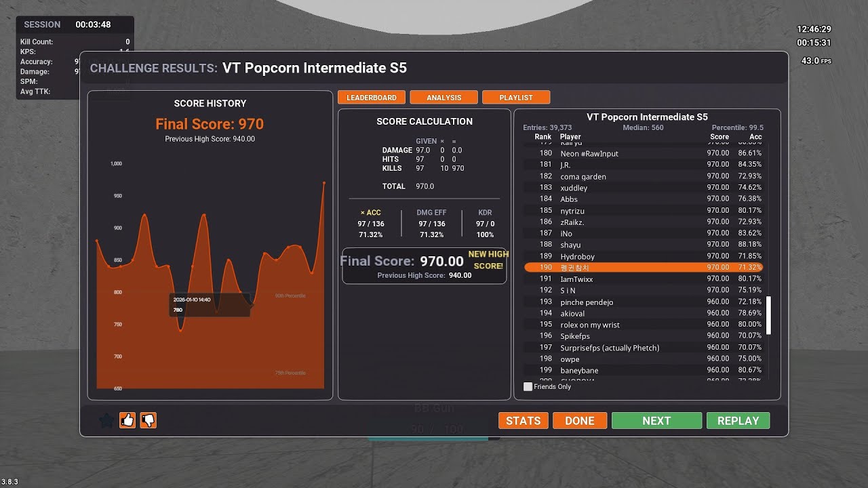Click the REPLAY button
The image size is (868, 488).
click(738, 421)
